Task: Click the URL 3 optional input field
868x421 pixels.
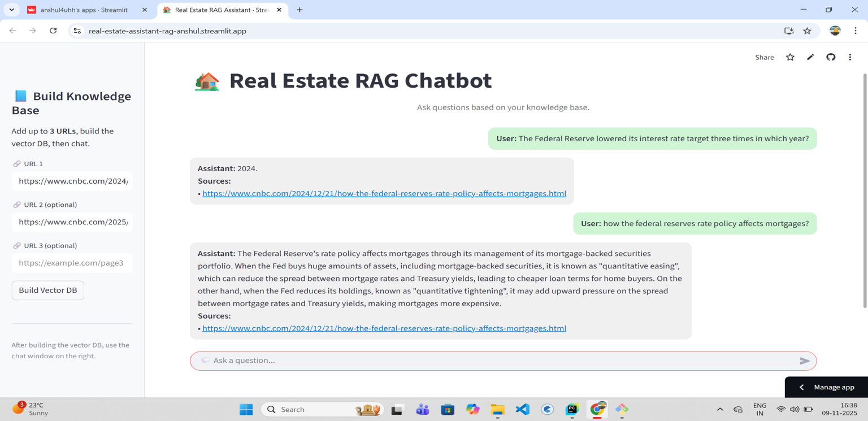Action: click(72, 263)
